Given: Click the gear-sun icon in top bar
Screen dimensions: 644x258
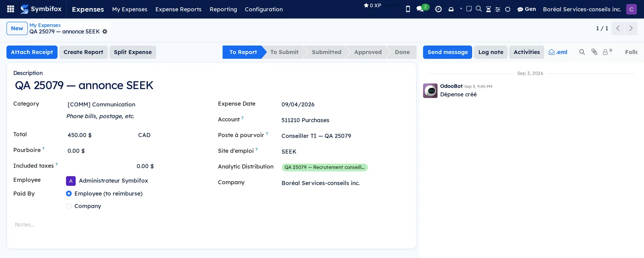Looking at the screenshot, I should pyautogui.click(x=508, y=9).
